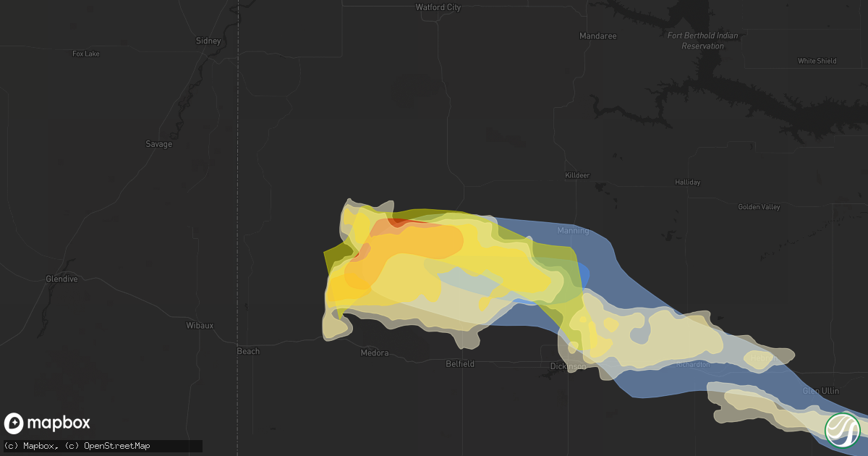Screen dimensions: 868x456
Task: Open the (c) Mapbox attribution link
Action: 29,446
